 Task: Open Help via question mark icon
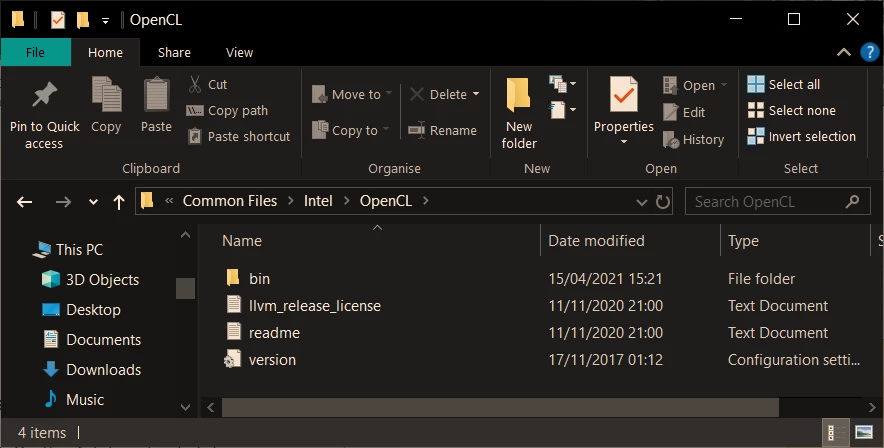[x=870, y=52]
